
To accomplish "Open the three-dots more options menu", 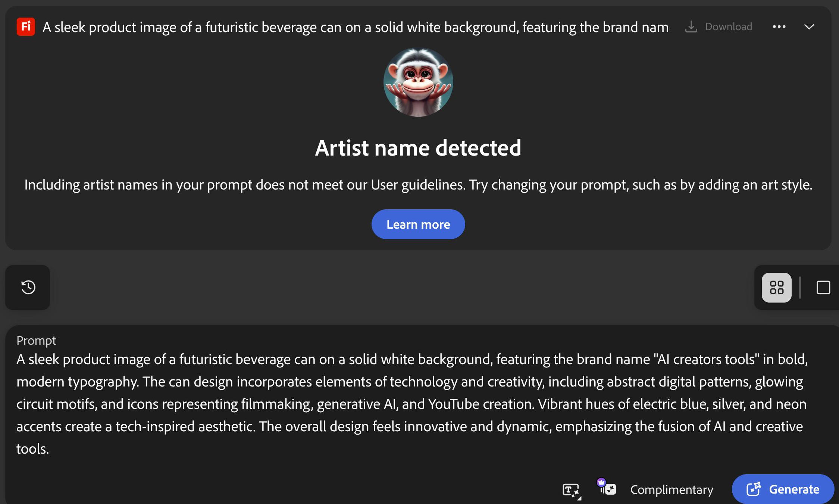I will click(x=779, y=27).
